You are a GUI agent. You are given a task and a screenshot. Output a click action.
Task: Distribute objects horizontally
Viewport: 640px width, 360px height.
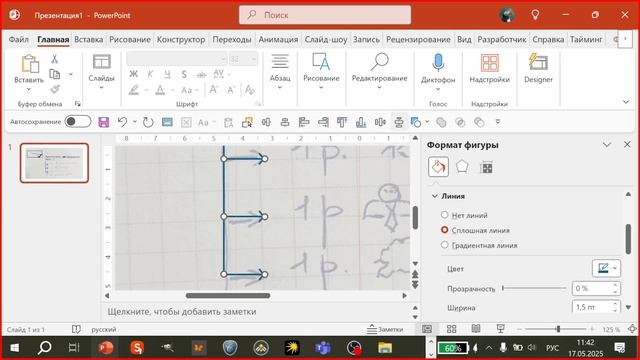click(x=380, y=122)
